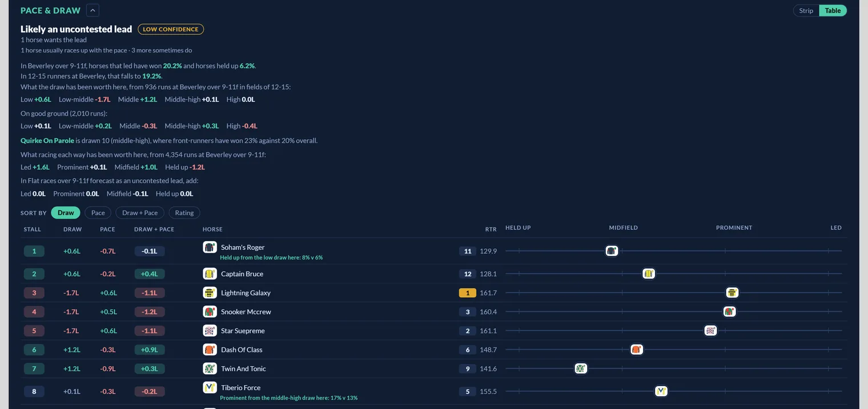Click Snooker Mccrew's -1.2L Draw + Pace value
Image resolution: width=868 pixels, height=409 pixels.
[150, 311]
